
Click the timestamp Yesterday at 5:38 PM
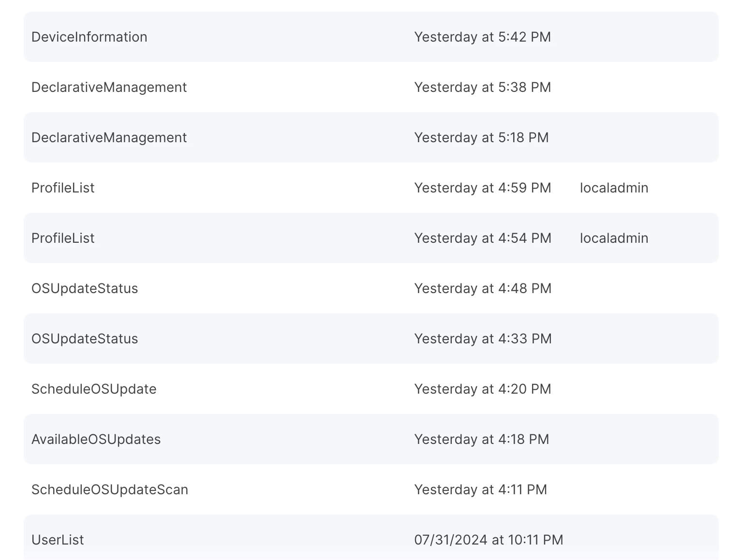coord(482,87)
